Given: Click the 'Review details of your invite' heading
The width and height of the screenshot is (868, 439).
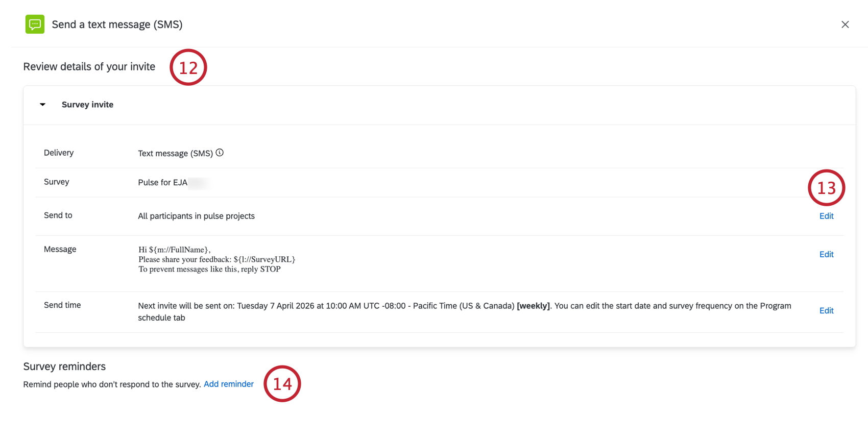Looking at the screenshot, I should click(89, 67).
